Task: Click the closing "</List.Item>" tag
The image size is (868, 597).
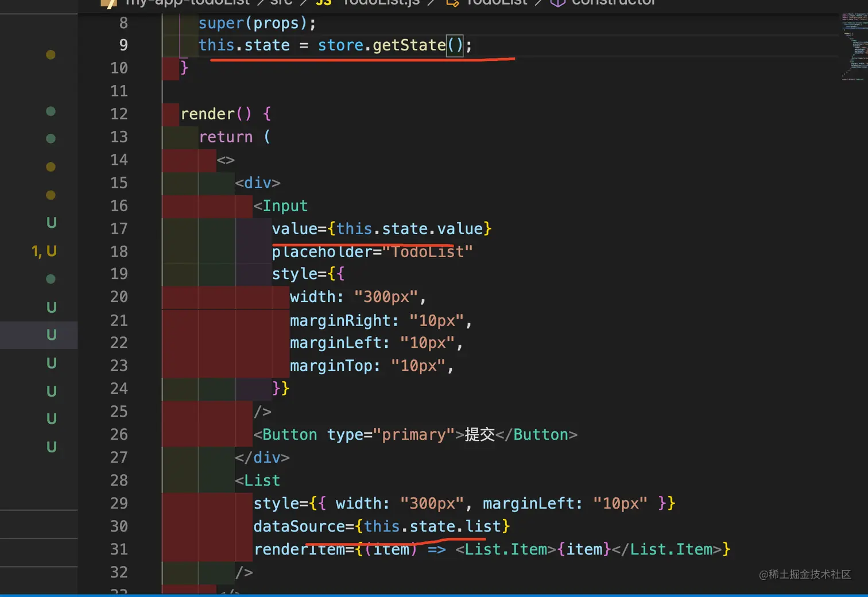Action: click(x=666, y=549)
